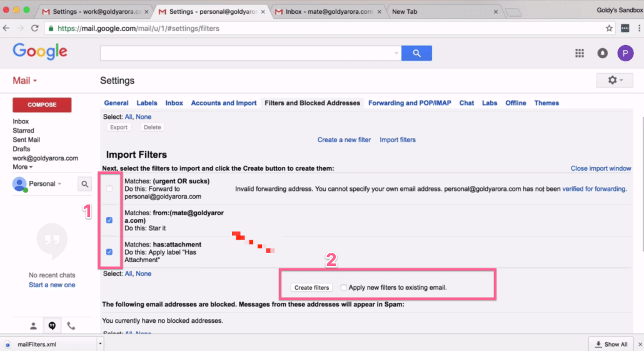Click the Export button
Viewport: 644px width, 351px height.
[119, 128]
